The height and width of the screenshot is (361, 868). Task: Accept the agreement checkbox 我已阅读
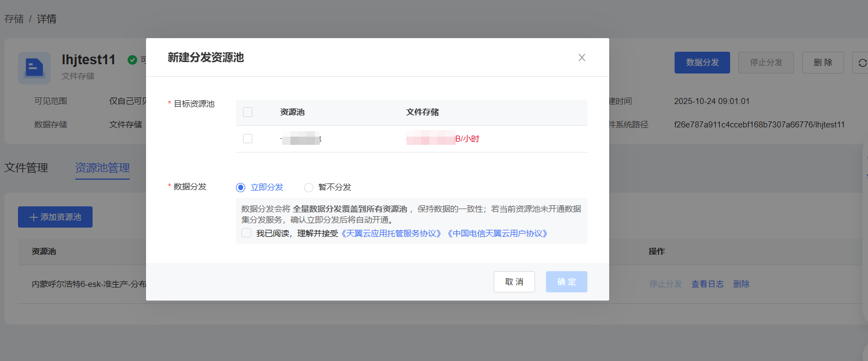click(247, 233)
